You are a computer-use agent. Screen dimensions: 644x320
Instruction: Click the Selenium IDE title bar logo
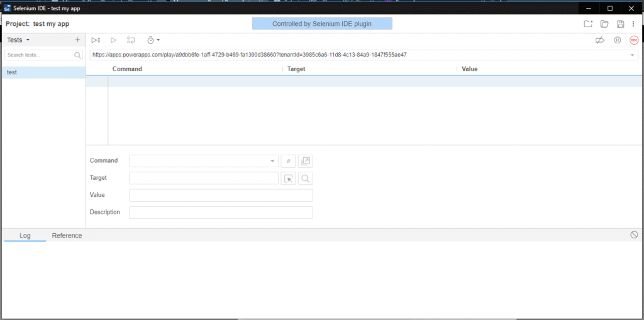click(7, 8)
